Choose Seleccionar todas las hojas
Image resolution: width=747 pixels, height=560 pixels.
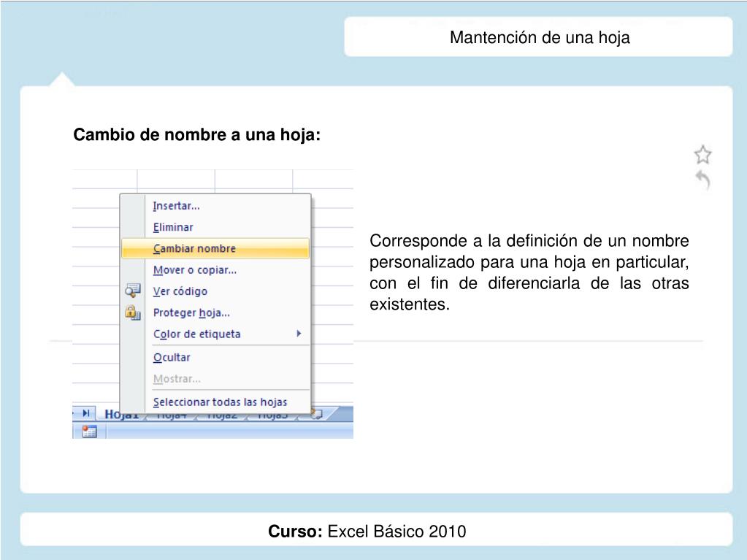coord(215,402)
